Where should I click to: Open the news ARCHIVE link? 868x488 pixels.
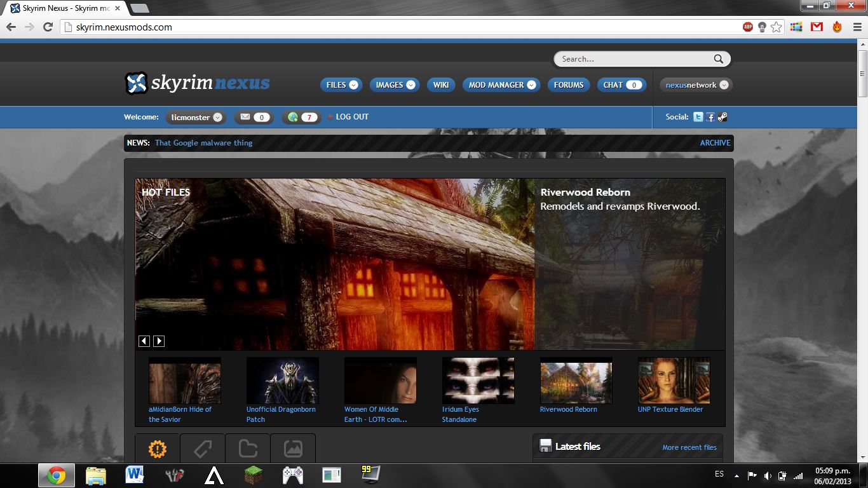pos(714,142)
